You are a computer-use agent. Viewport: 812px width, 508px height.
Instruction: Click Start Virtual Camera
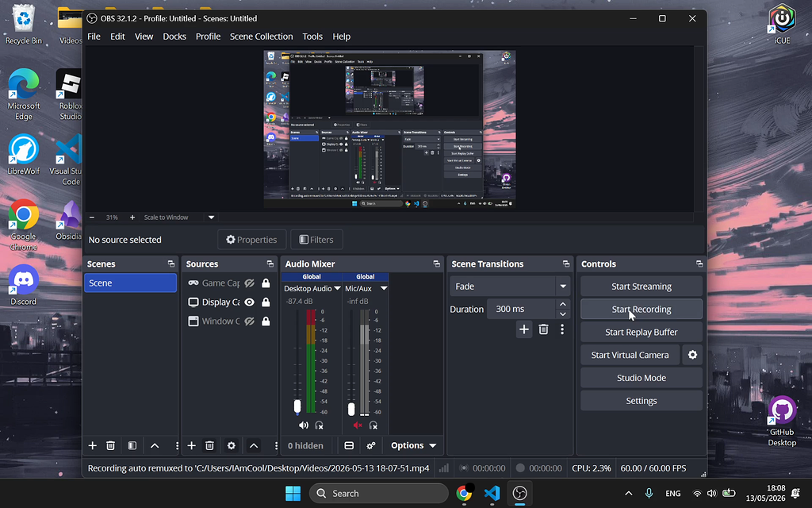point(630,355)
